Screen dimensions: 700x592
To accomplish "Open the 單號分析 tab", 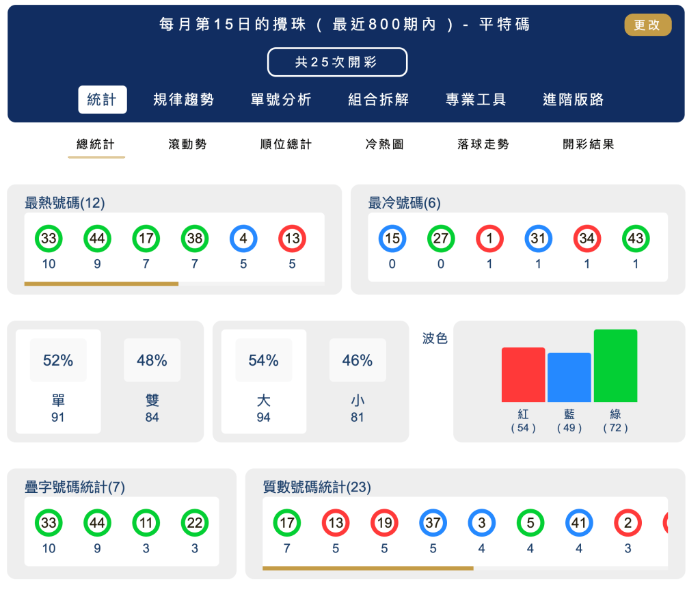I will point(281,100).
